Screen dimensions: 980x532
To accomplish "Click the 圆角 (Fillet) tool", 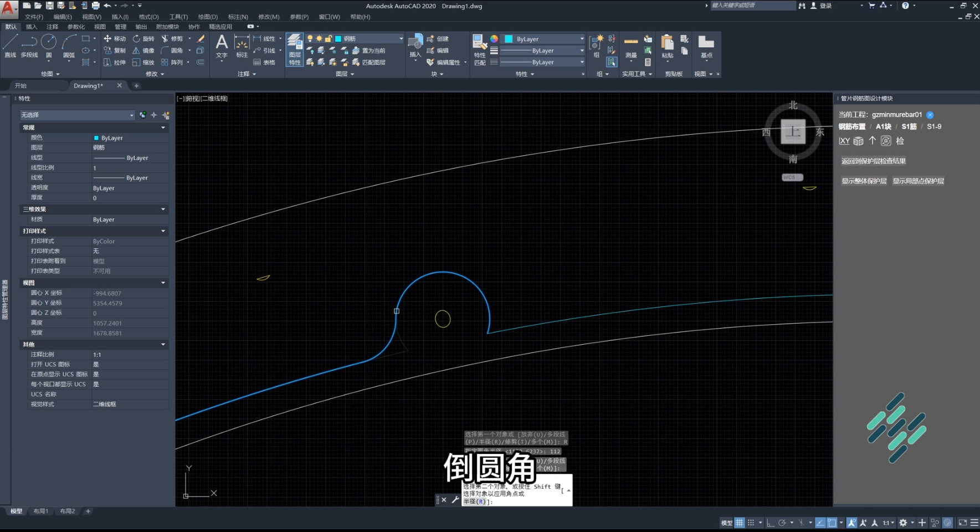I will click(172, 50).
